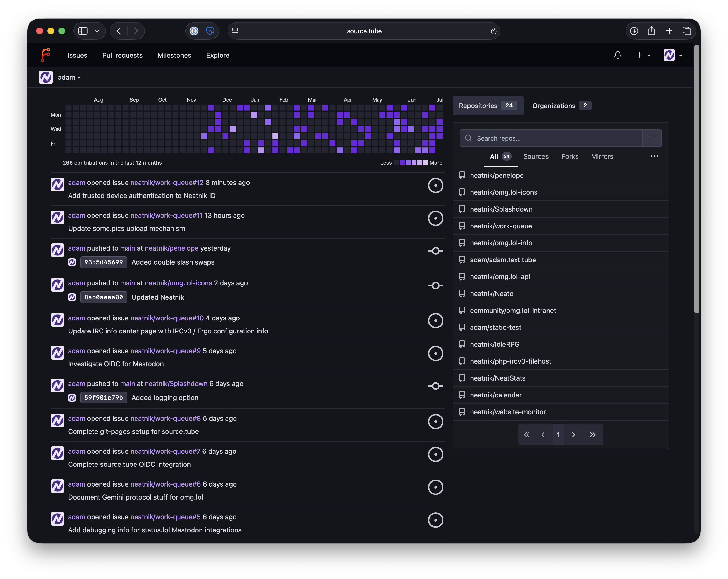728x579 pixels.
Task: Reload the source.tube page
Action: [493, 31]
